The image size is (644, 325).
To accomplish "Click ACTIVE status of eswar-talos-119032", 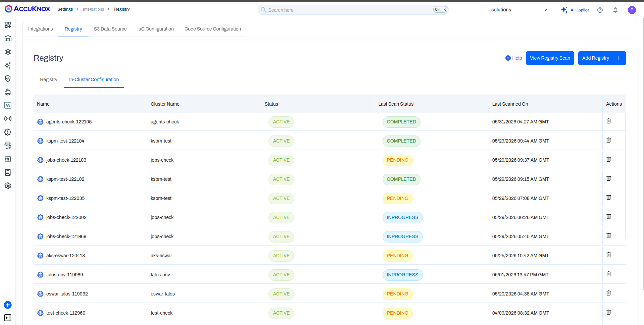I will point(281,294).
